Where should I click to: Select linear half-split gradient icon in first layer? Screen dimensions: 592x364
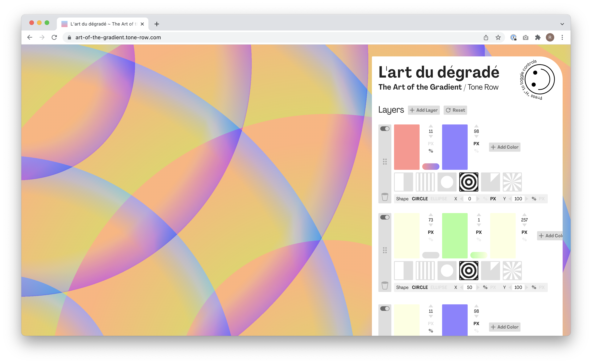pyautogui.click(x=403, y=182)
